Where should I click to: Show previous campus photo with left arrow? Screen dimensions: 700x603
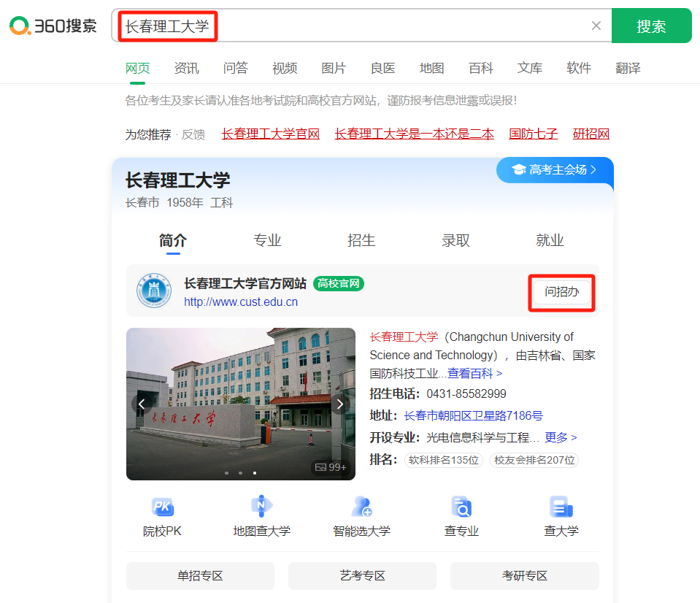[x=142, y=404]
